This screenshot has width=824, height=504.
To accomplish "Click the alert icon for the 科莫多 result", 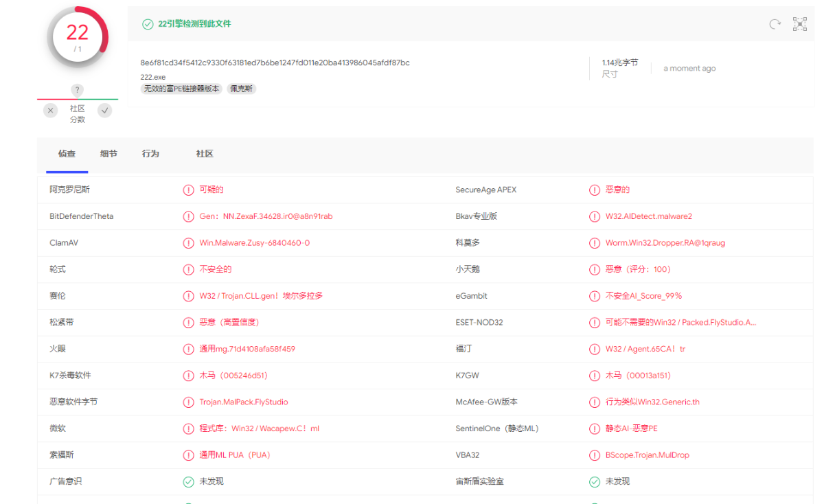I will tap(595, 243).
